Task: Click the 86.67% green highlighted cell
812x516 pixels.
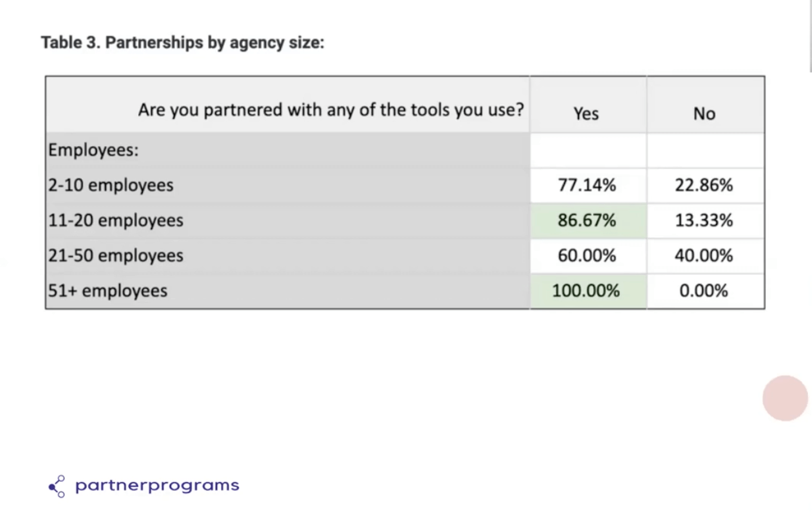Action: 588,220
